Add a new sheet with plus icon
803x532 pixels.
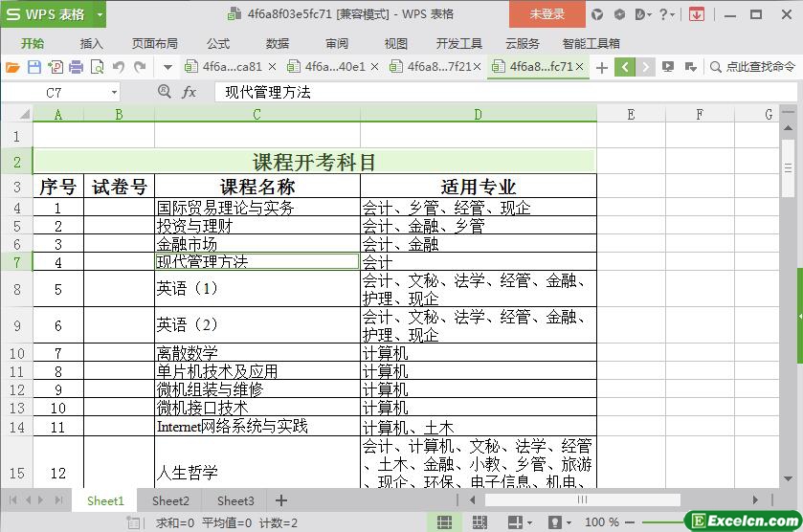[281, 500]
